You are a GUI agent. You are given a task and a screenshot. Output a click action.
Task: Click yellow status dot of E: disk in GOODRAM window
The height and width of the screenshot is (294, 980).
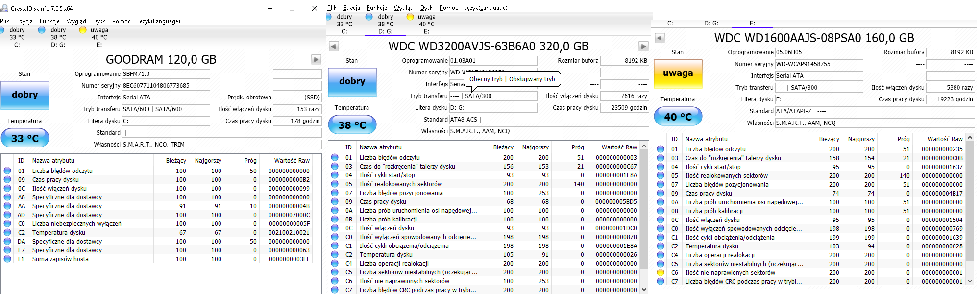(83, 30)
